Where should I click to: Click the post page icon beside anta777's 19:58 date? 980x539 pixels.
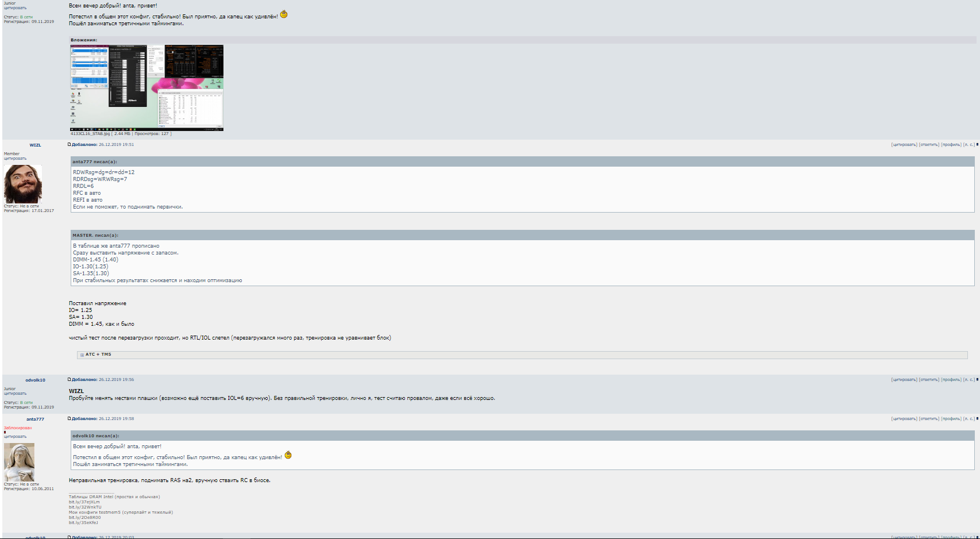70,419
